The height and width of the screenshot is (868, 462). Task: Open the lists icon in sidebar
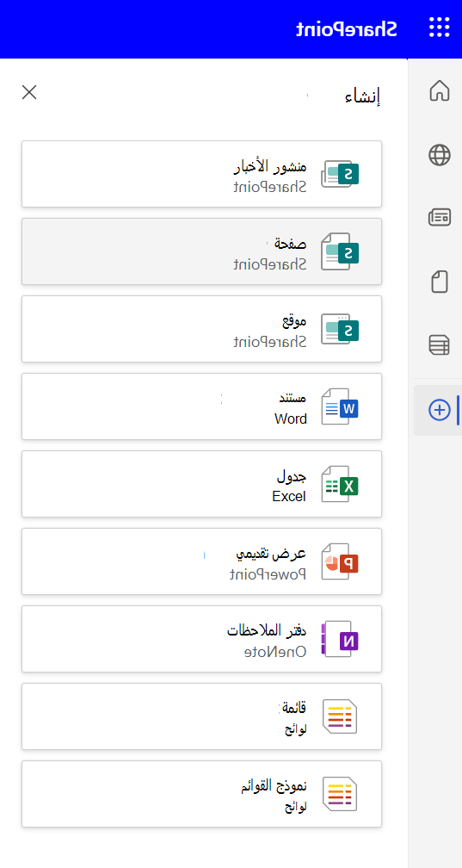click(440, 344)
